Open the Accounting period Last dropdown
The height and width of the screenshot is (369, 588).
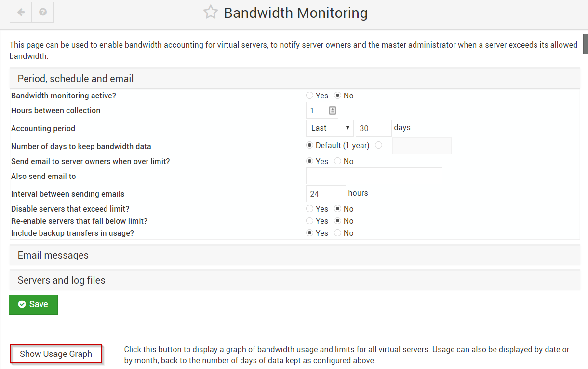click(x=330, y=128)
